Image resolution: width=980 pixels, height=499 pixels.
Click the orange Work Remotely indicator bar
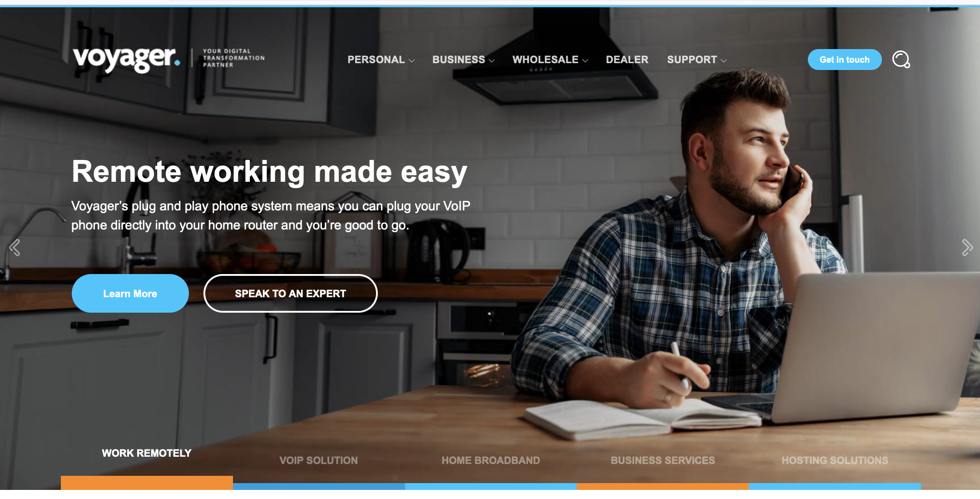[x=147, y=483]
